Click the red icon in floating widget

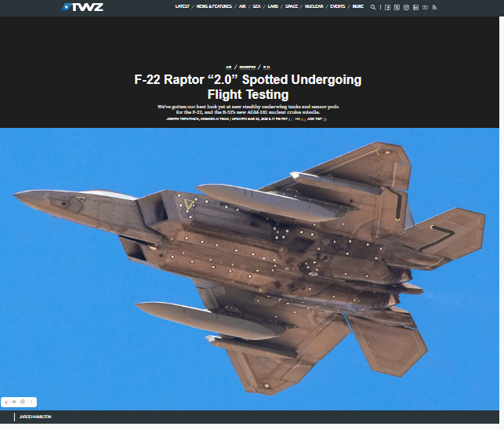click(6, 403)
